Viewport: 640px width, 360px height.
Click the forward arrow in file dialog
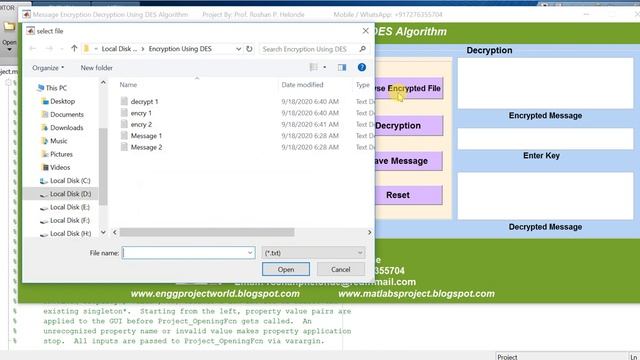click(49, 49)
